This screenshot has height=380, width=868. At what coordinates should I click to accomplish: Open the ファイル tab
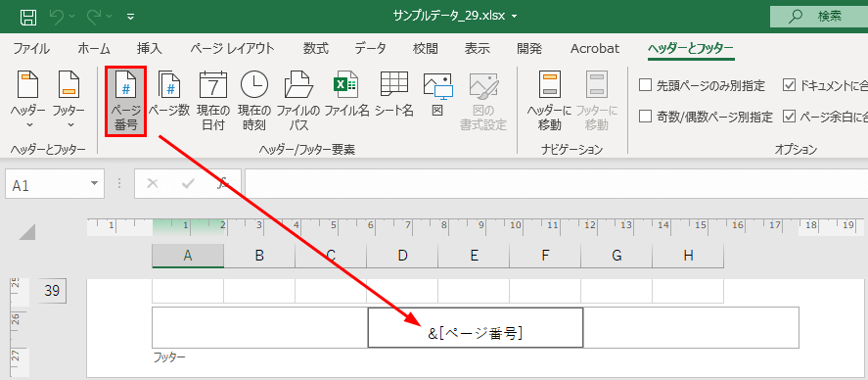point(31,49)
